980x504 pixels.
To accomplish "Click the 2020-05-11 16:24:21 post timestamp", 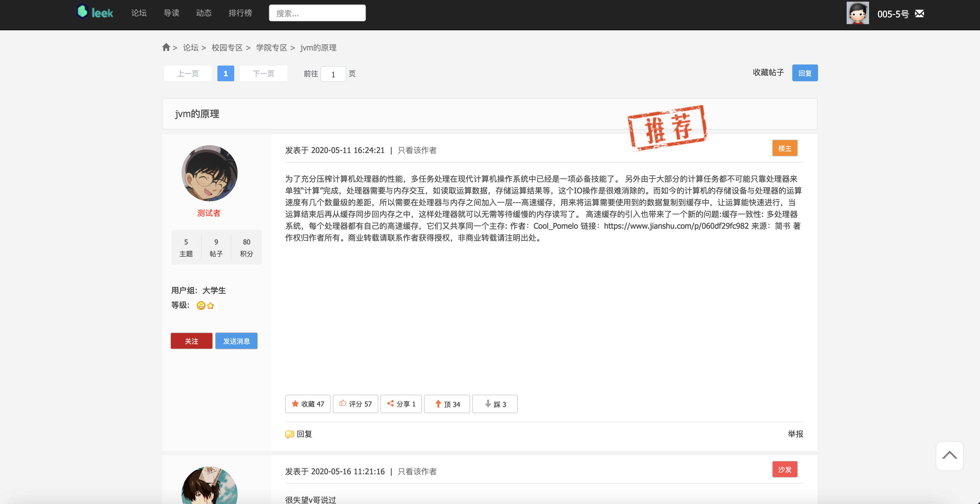I will (x=348, y=150).
